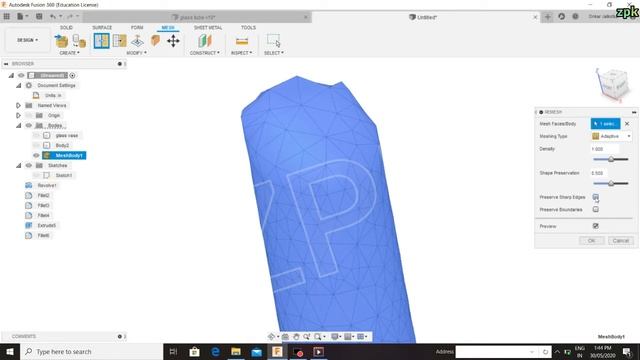Click the Mesh Face/Body selection button
The height and width of the screenshot is (360, 640).
pos(605,124)
